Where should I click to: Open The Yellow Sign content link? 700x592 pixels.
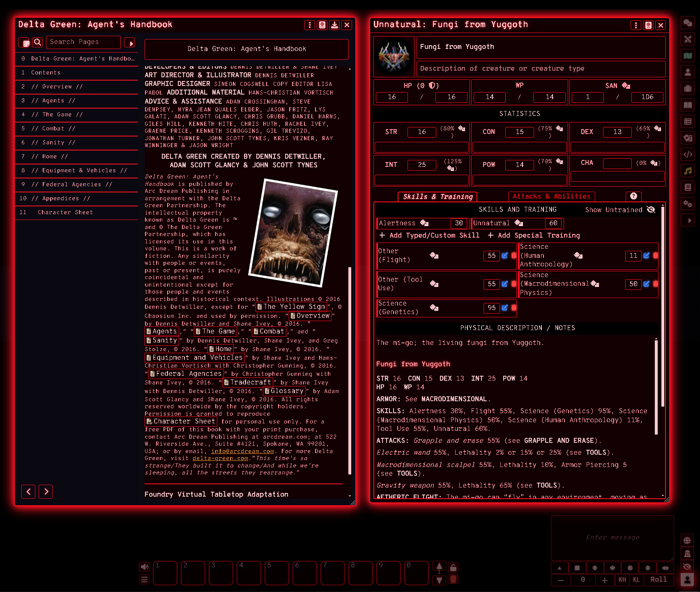coord(291,307)
